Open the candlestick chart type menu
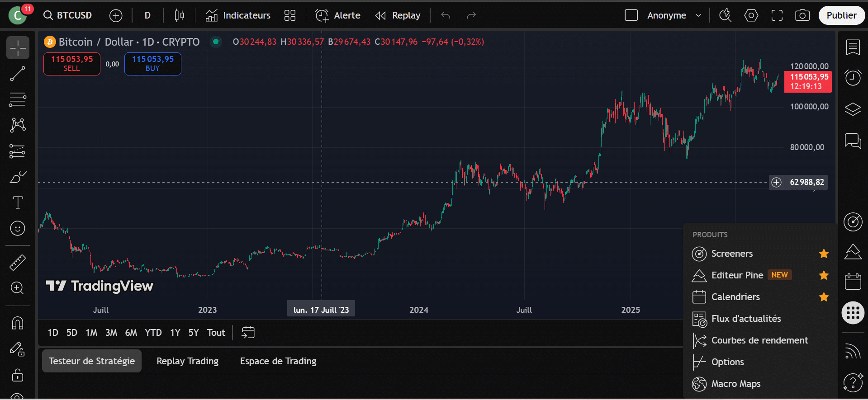The height and width of the screenshot is (400, 868). click(179, 15)
